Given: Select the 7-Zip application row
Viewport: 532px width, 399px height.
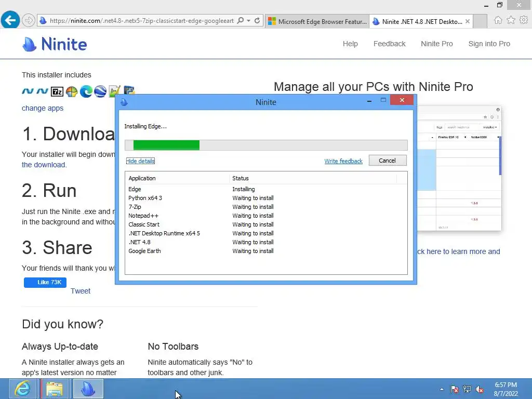Looking at the screenshot, I should point(266,207).
